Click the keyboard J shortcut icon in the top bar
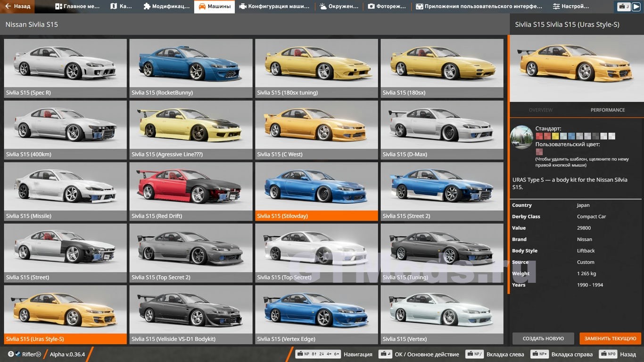This screenshot has height=362, width=644. point(624,7)
